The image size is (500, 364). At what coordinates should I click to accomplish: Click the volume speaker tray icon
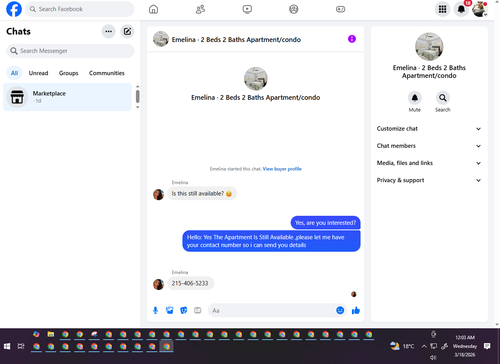click(x=433, y=357)
